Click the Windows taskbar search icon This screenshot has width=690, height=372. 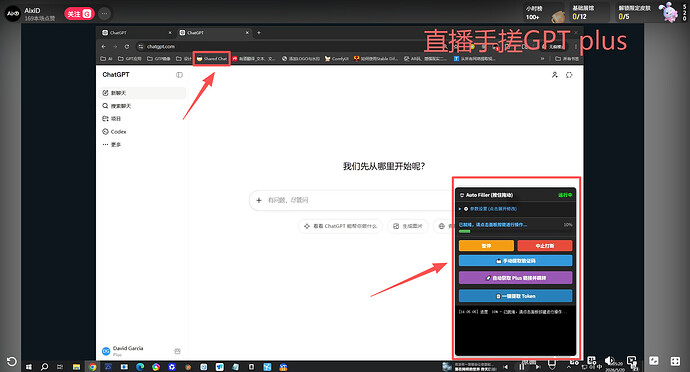tap(44, 366)
